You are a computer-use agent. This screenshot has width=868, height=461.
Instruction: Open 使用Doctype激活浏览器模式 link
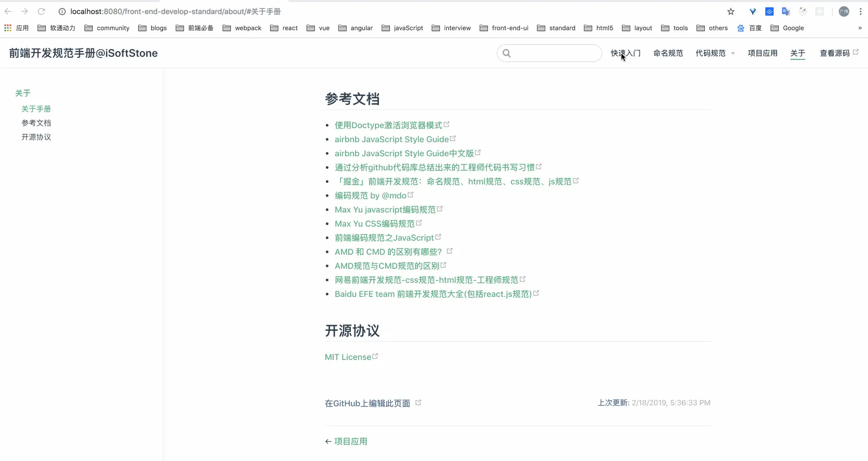[x=392, y=125]
